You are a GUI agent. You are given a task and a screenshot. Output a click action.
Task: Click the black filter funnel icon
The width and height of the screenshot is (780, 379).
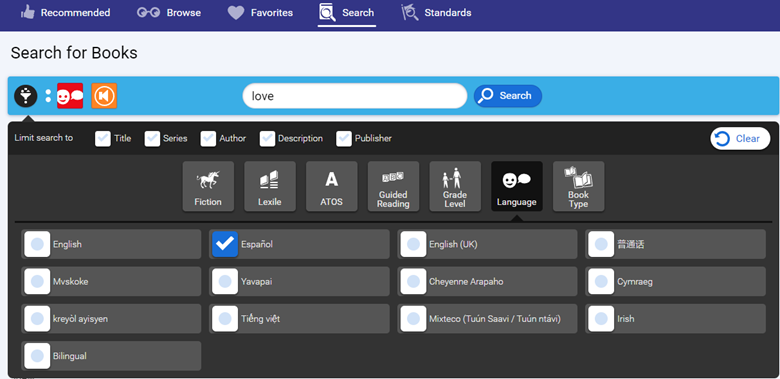[x=26, y=95]
